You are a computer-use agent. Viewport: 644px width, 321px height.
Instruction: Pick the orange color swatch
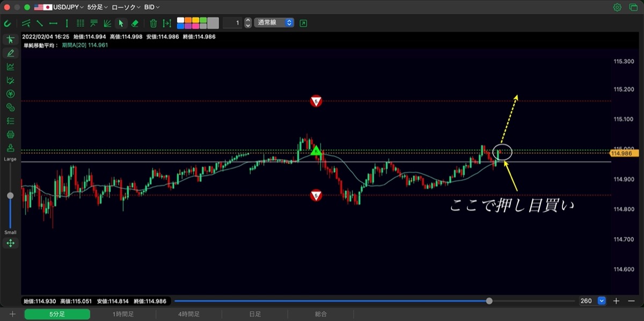click(x=188, y=20)
